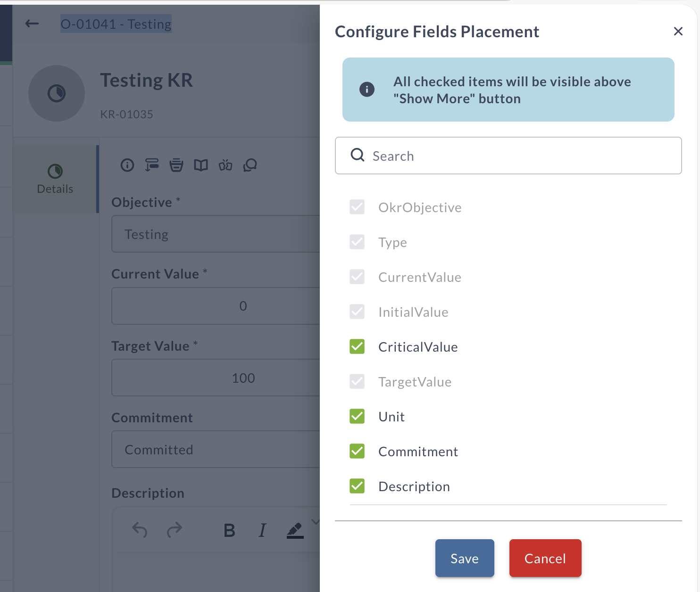Click the torn-paper conflict icon
The image size is (700, 592).
(x=226, y=165)
